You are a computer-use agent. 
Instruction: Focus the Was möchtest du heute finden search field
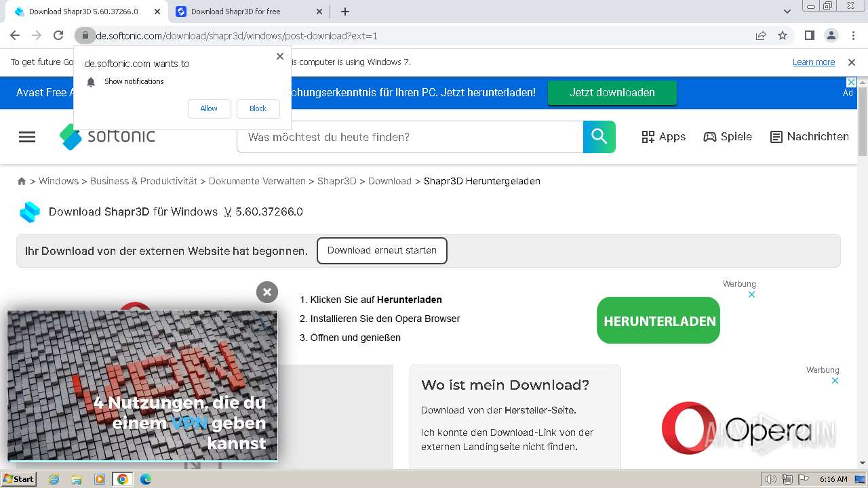click(410, 137)
